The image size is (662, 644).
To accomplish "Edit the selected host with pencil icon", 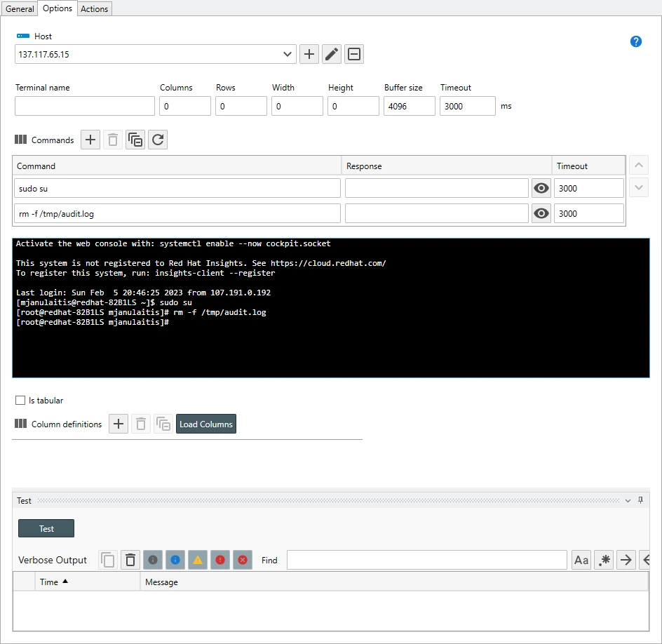I will click(332, 54).
